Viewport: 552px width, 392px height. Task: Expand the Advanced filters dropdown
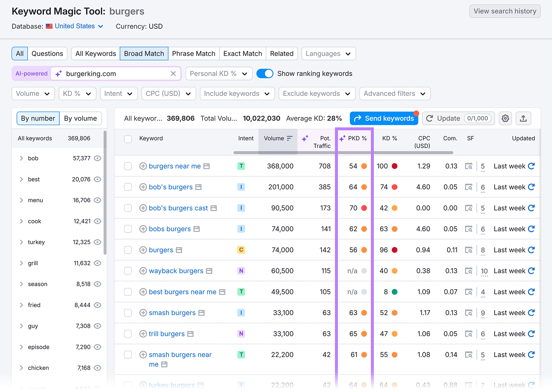point(394,94)
